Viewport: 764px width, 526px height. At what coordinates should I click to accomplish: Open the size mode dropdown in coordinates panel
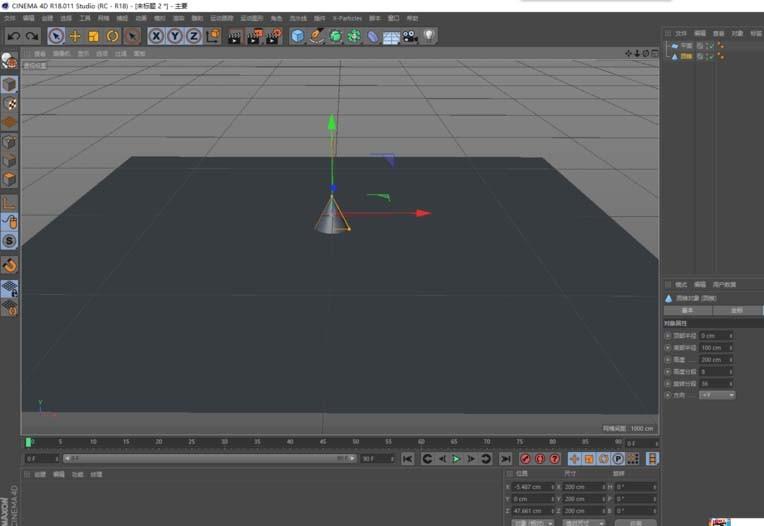coord(583,522)
